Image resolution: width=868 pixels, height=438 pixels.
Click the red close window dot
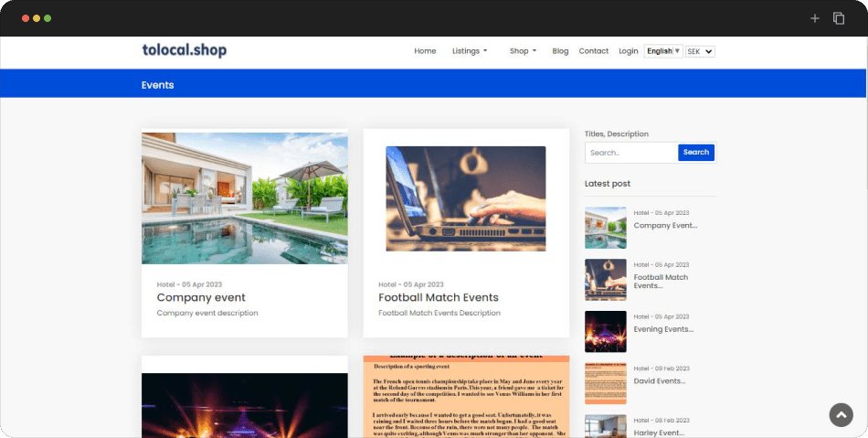pyautogui.click(x=26, y=18)
